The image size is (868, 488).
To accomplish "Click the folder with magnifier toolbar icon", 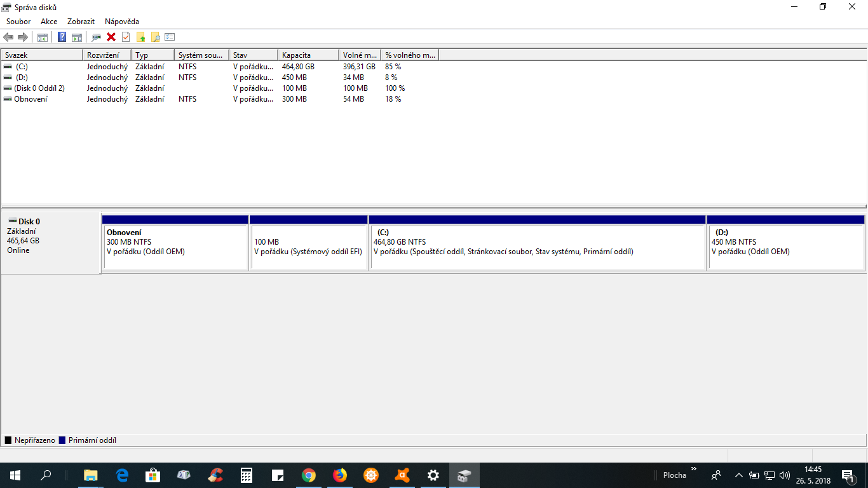I will tap(155, 37).
